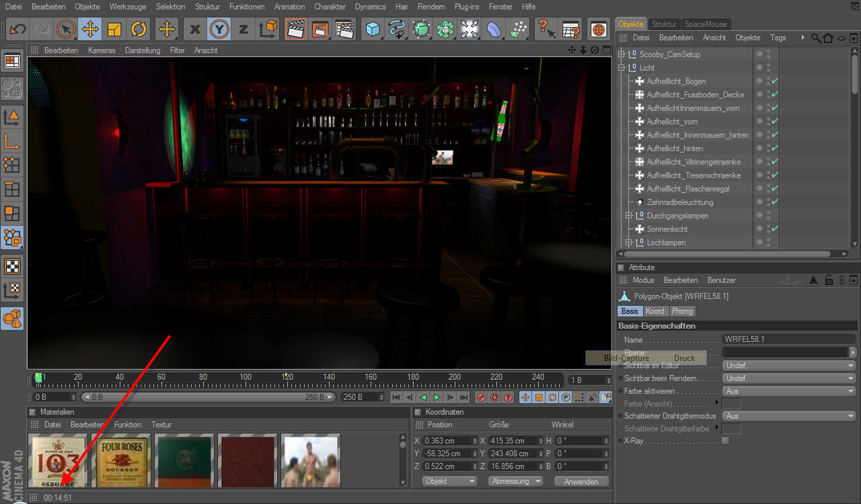This screenshot has height=504, width=861.
Task: Open the globe icon at the toolbar end
Action: click(598, 29)
